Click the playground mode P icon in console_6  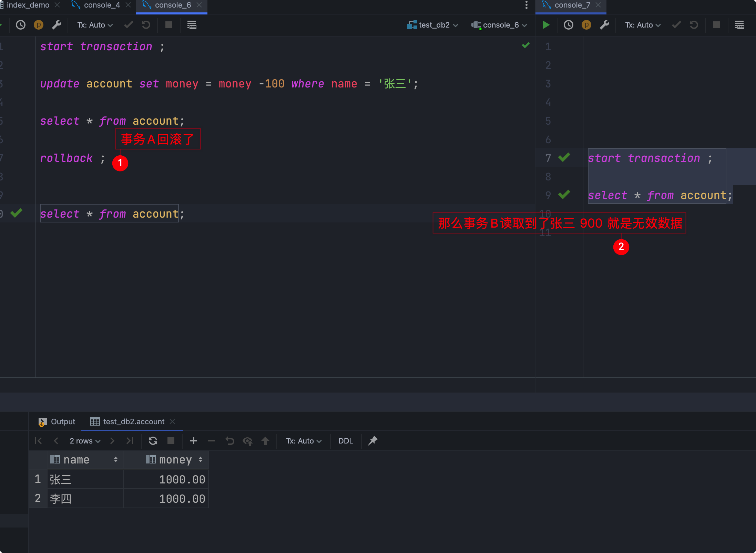[39, 25]
